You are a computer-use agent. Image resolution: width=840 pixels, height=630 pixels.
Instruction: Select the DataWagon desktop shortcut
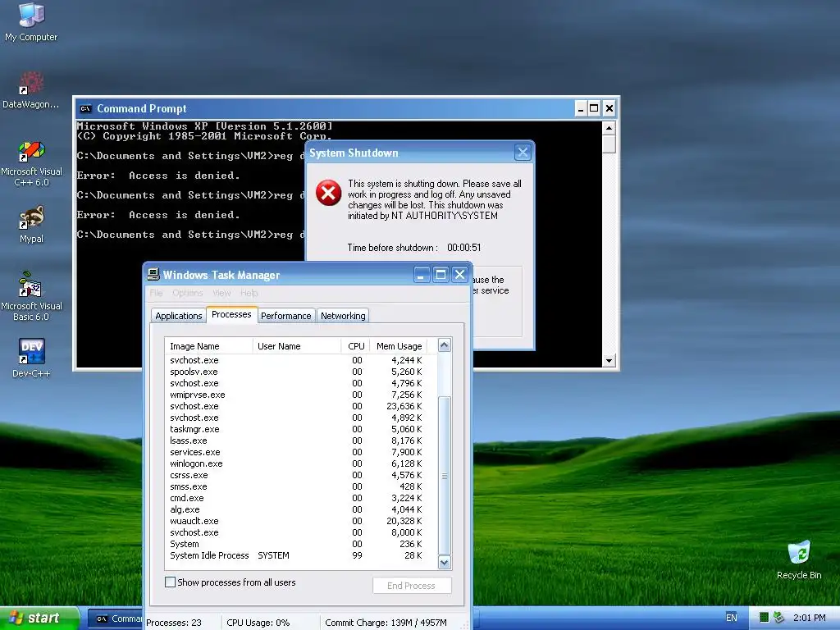31,89
